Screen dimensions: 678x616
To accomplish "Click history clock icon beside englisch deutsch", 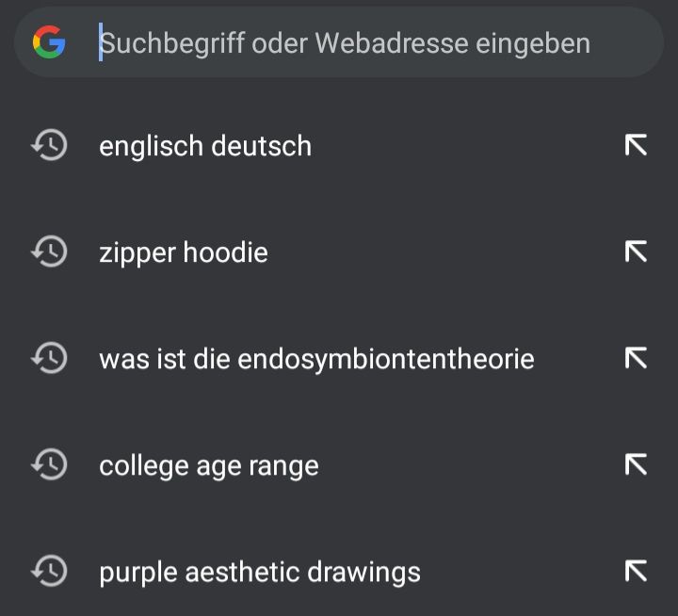I will pos(49,145).
